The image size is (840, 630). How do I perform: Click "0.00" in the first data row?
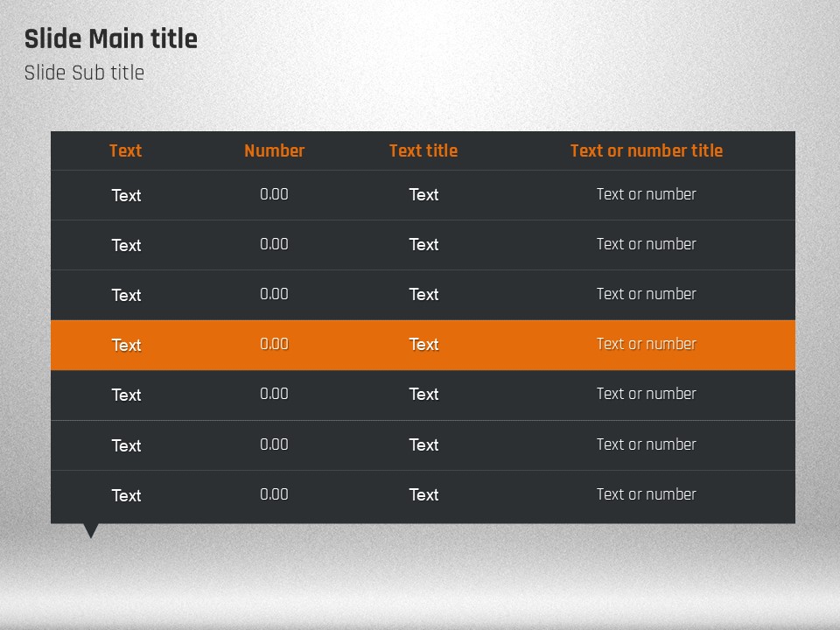pyautogui.click(x=274, y=194)
